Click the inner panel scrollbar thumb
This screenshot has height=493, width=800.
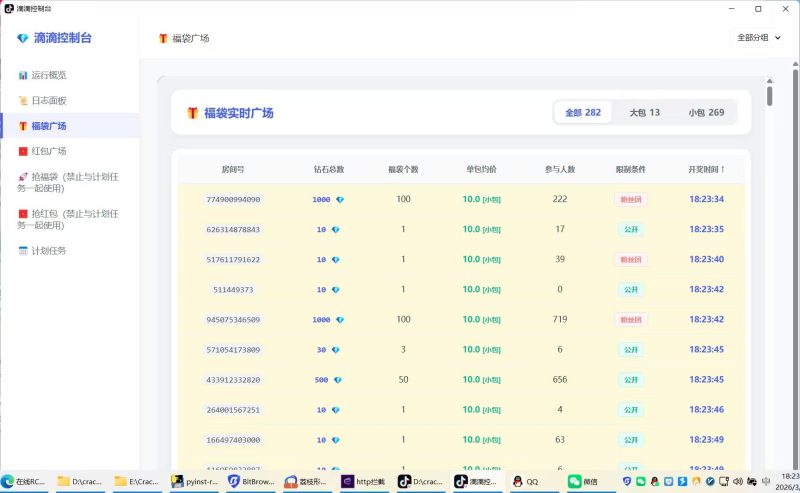(769, 96)
